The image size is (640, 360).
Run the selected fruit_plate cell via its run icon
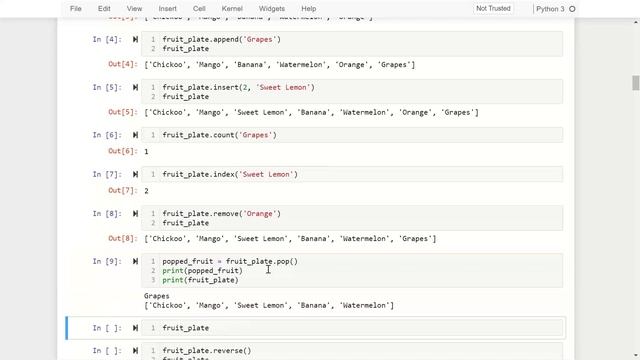point(135,328)
